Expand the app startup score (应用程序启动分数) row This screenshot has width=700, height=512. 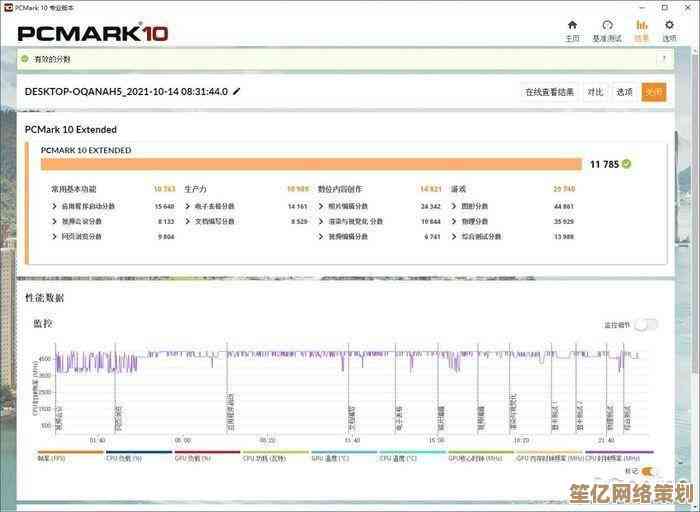click(55, 207)
